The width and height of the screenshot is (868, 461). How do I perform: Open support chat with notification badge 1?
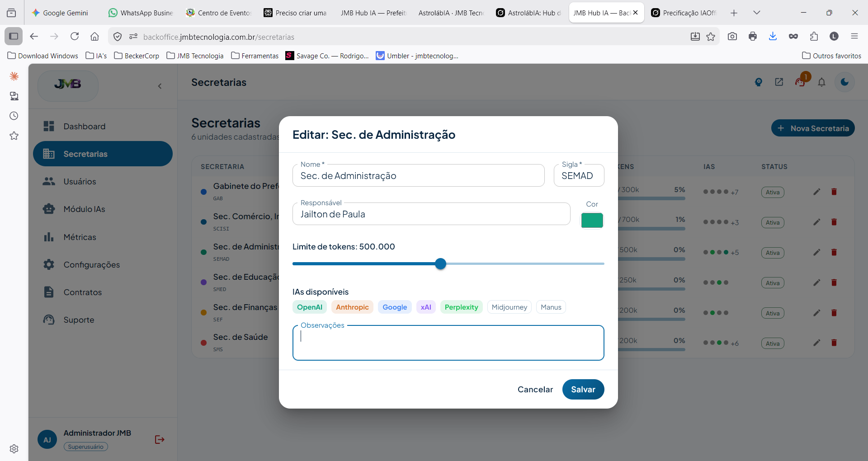click(800, 83)
